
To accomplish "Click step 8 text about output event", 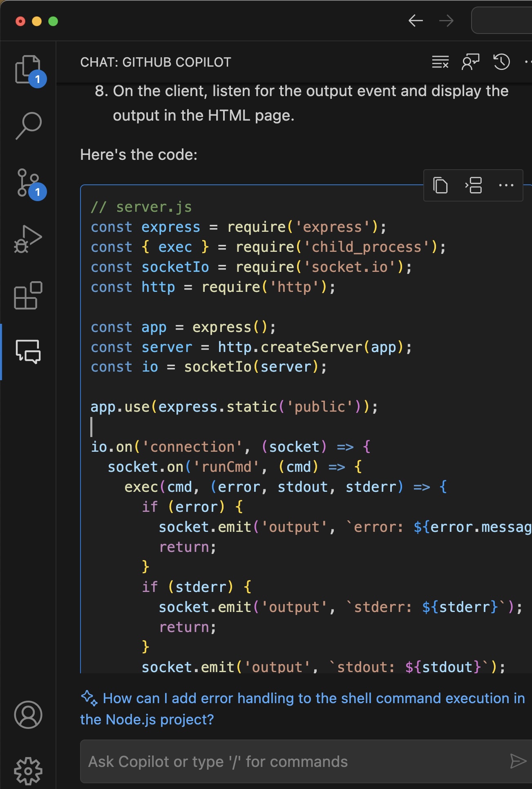I will click(302, 103).
